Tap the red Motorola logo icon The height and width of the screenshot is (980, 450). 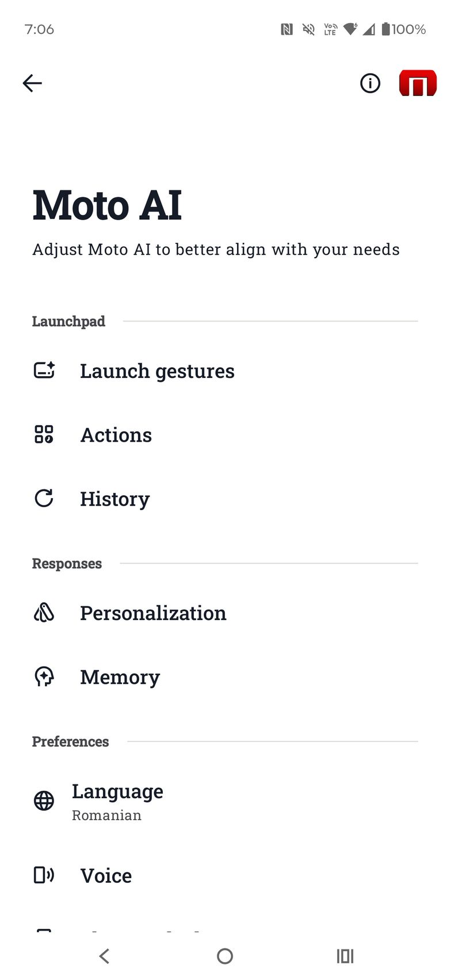point(418,83)
